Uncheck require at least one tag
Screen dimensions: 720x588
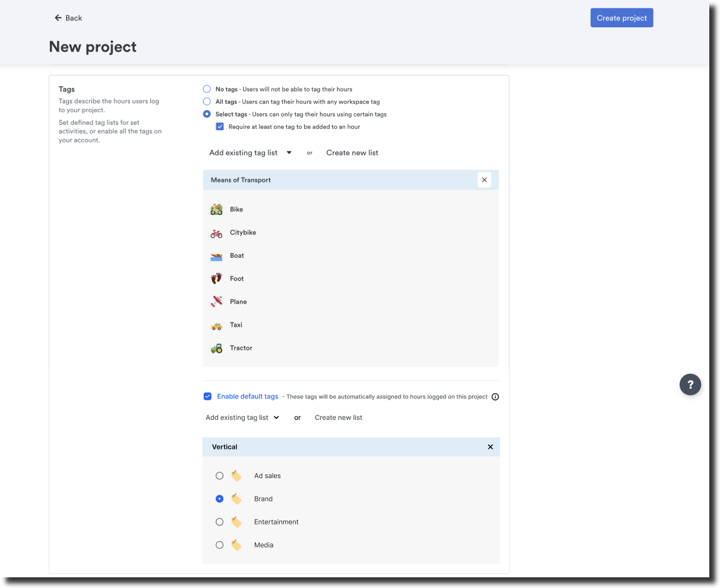click(x=220, y=126)
